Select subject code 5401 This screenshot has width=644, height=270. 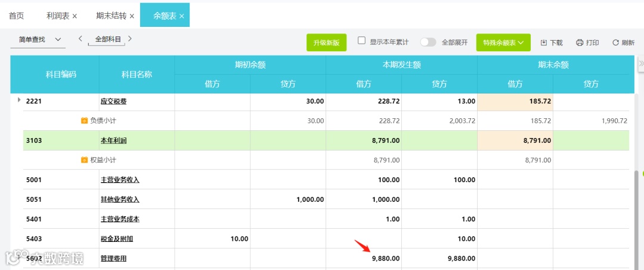34,219
